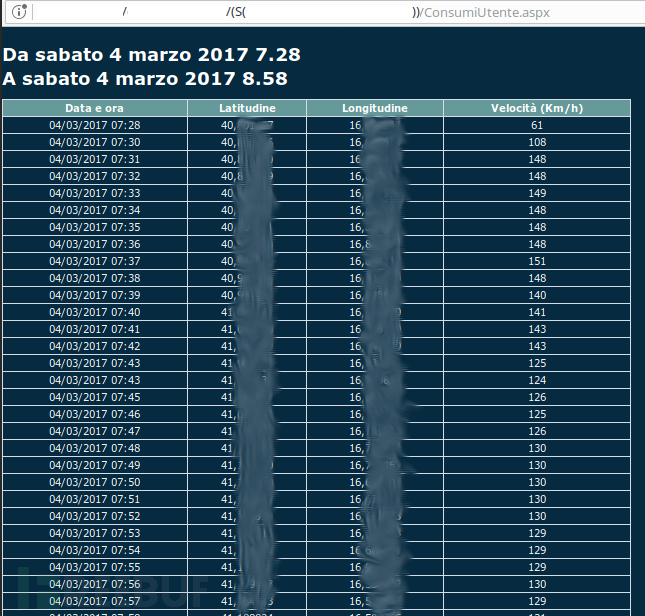Select the cell "04/03/2017 07:28"

click(x=95, y=125)
